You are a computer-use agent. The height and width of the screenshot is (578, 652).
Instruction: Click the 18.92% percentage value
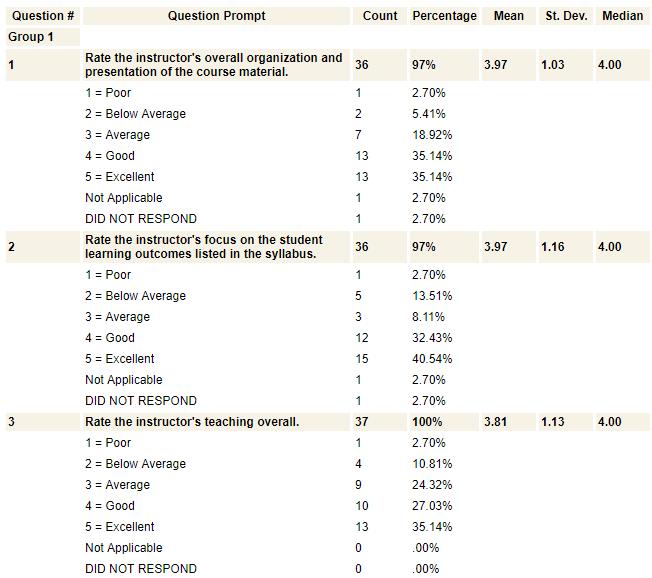[432, 135]
